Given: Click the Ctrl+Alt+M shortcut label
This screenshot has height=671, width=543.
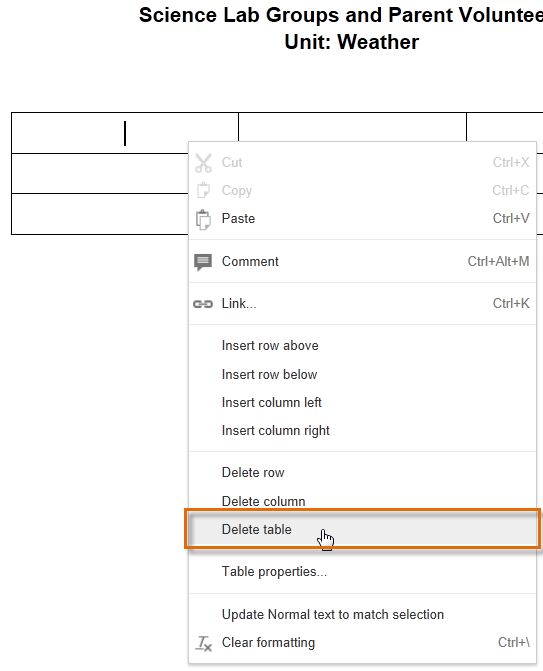Looking at the screenshot, I should [498, 261].
